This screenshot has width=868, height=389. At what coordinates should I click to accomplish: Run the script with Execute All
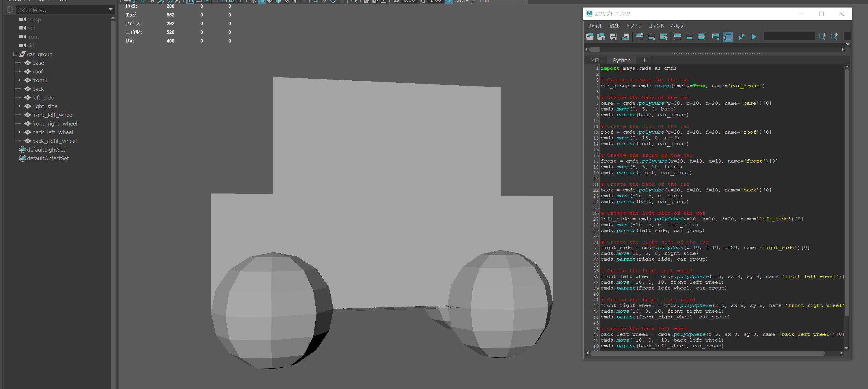[754, 37]
